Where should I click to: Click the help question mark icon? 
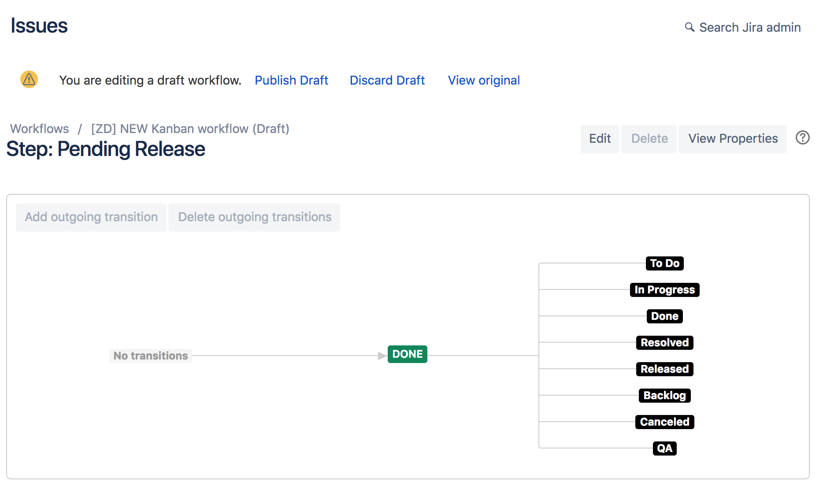[x=803, y=138]
